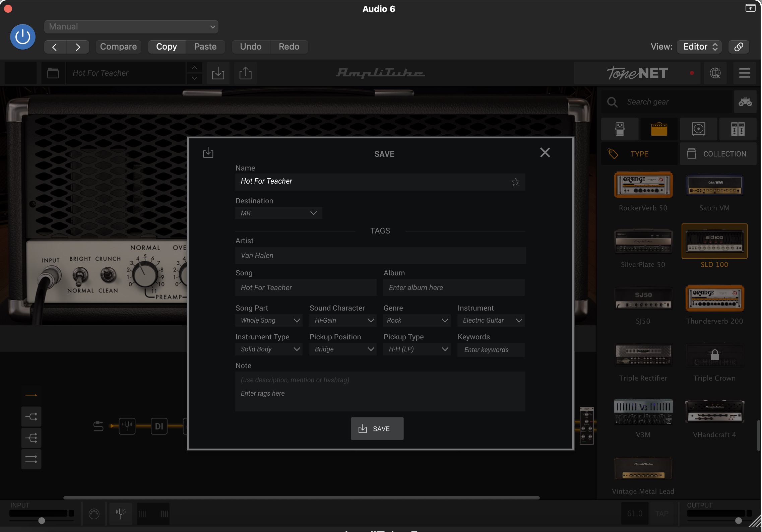Open the preset browser folder icon
This screenshot has width=762, height=532.
[x=53, y=73]
